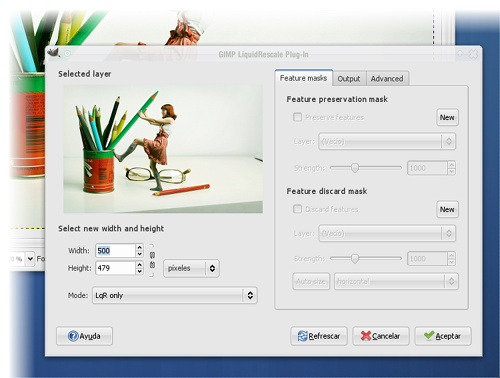Viewport: 500px width, 378px height.
Task: Click the Refrescar button
Action: point(319,336)
